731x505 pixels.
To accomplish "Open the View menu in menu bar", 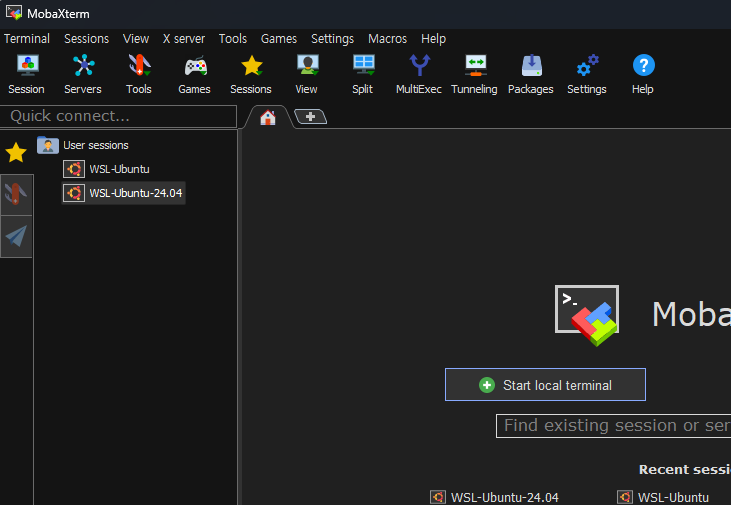I will coord(136,39).
